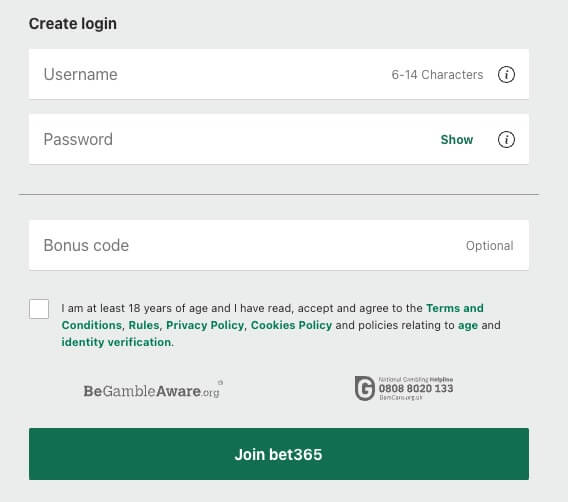568x502 pixels.
Task: Click the Optional label in Bonus code
Action: click(x=489, y=246)
